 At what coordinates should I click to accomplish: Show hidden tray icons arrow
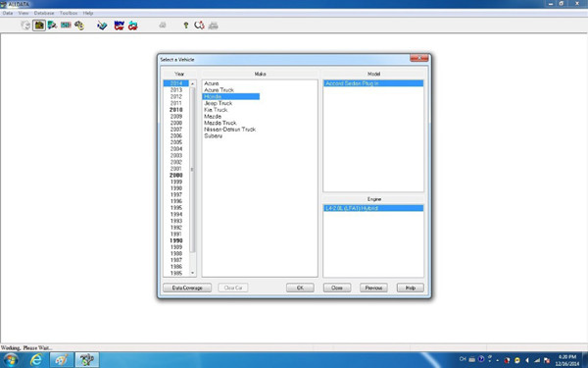tap(497, 360)
